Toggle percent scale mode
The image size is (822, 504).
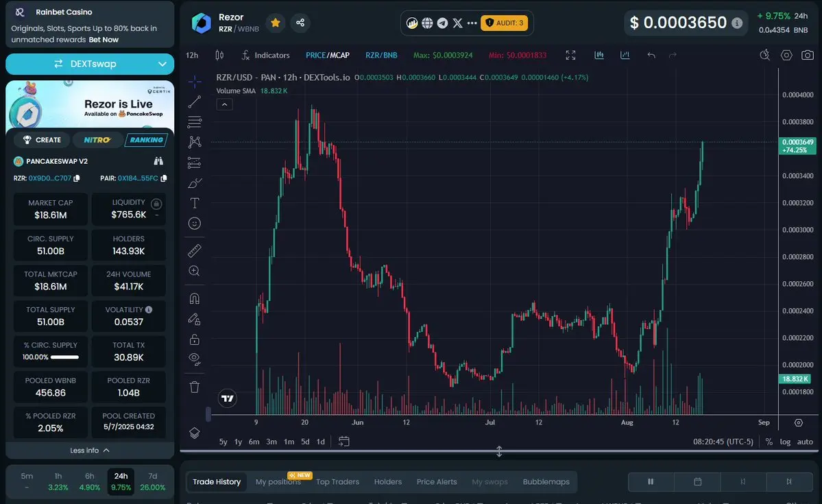pos(769,442)
